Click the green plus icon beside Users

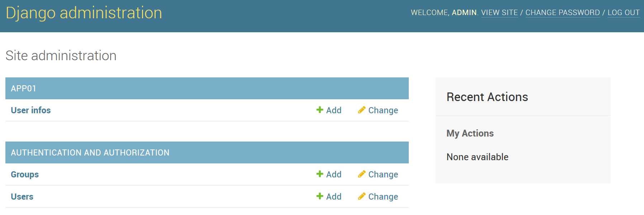tap(320, 196)
